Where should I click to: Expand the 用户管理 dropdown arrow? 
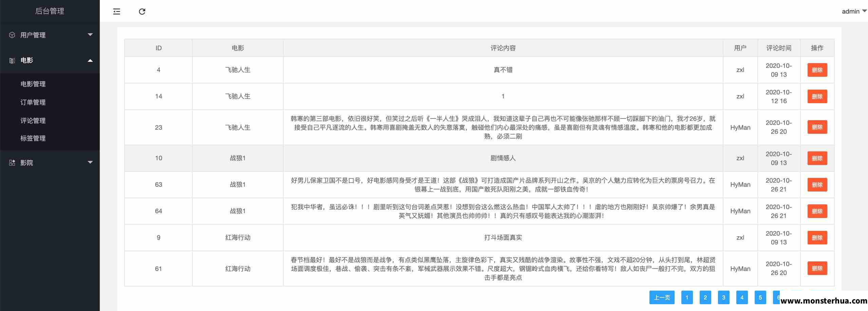[90, 35]
